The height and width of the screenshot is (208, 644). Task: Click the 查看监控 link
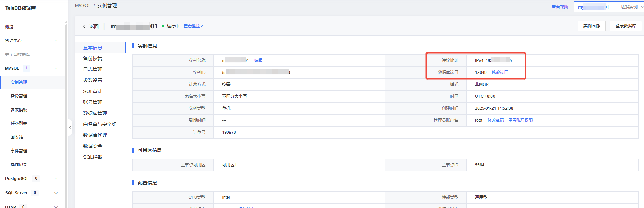[193, 26]
